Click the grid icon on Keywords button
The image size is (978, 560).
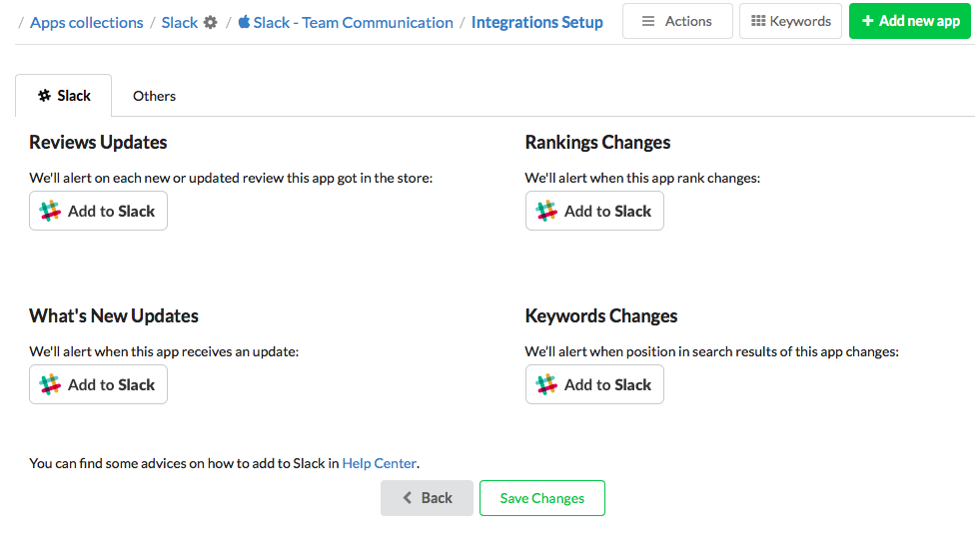point(758,21)
